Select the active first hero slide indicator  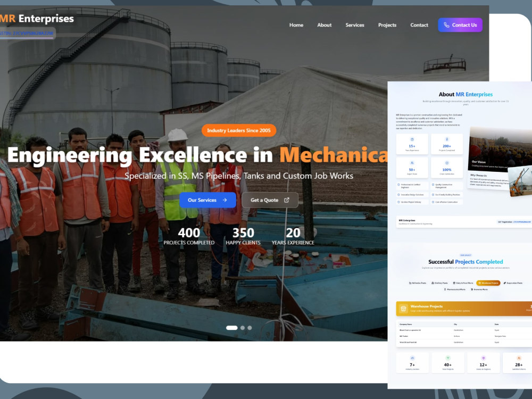[x=232, y=328]
